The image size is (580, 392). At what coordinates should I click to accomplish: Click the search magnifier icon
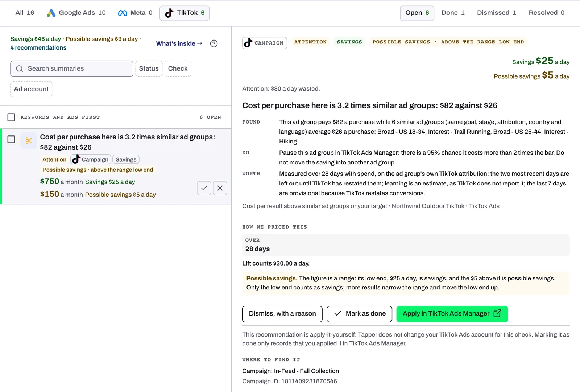(20, 69)
